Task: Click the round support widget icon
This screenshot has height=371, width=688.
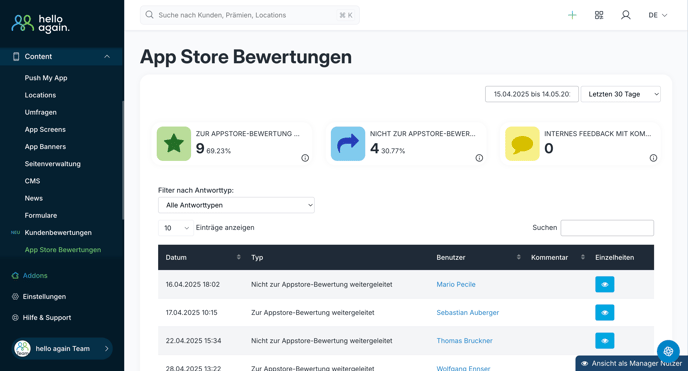Action: (x=668, y=351)
